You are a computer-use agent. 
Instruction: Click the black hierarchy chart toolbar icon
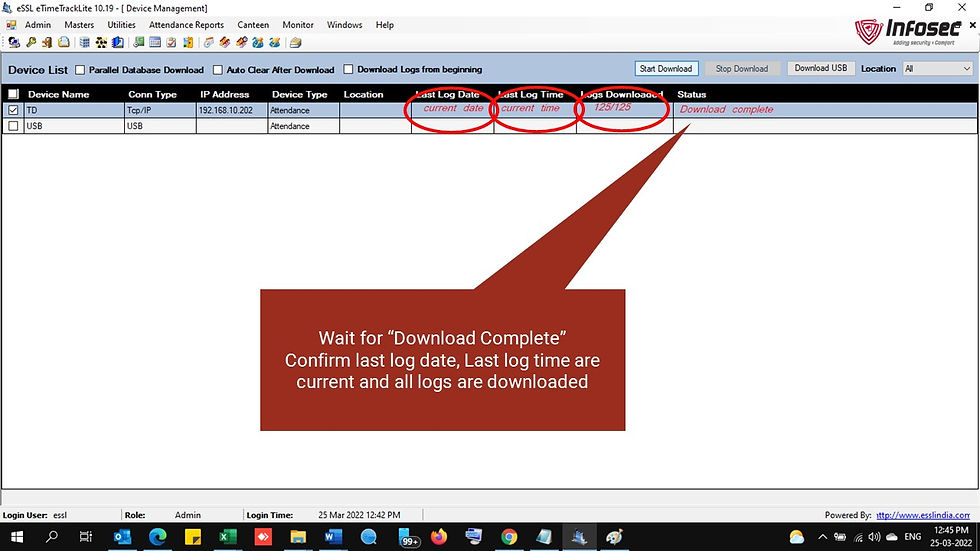[101, 42]
